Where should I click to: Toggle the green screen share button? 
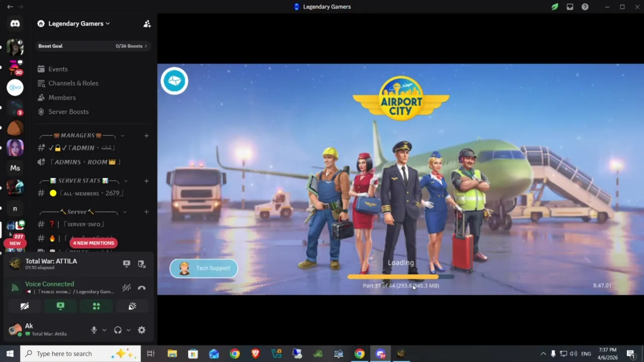pos(60,306)
